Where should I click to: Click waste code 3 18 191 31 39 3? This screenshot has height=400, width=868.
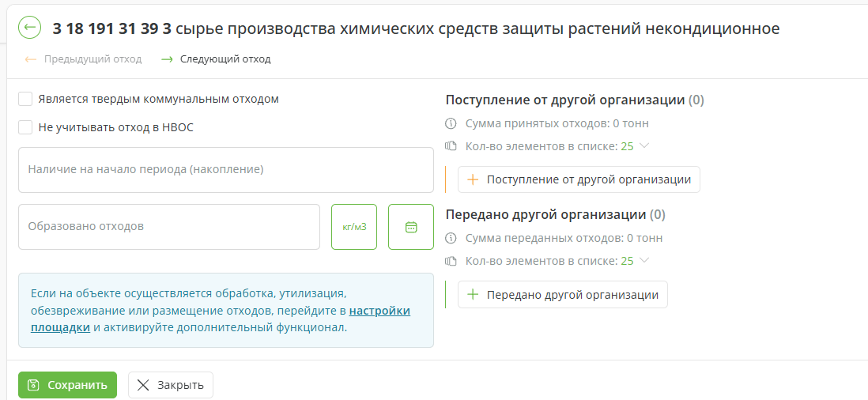[111, 28]
